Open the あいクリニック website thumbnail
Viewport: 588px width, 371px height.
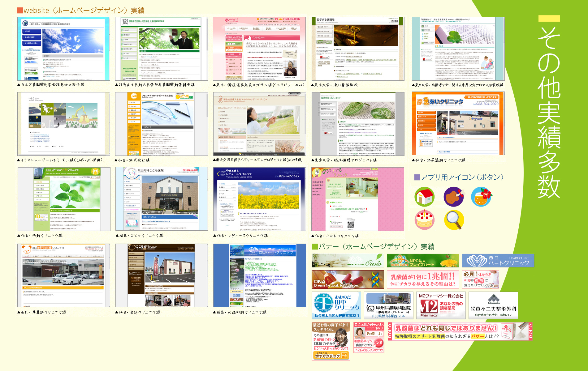point(458,123)
